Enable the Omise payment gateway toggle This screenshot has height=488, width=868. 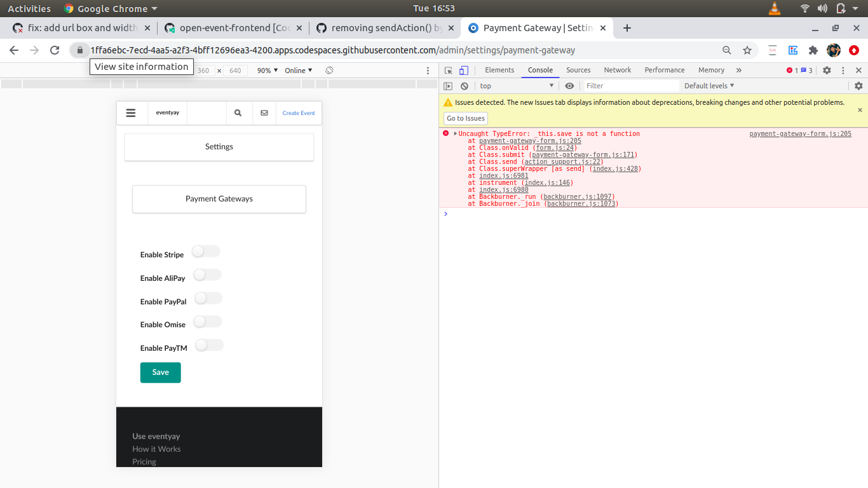207,322
